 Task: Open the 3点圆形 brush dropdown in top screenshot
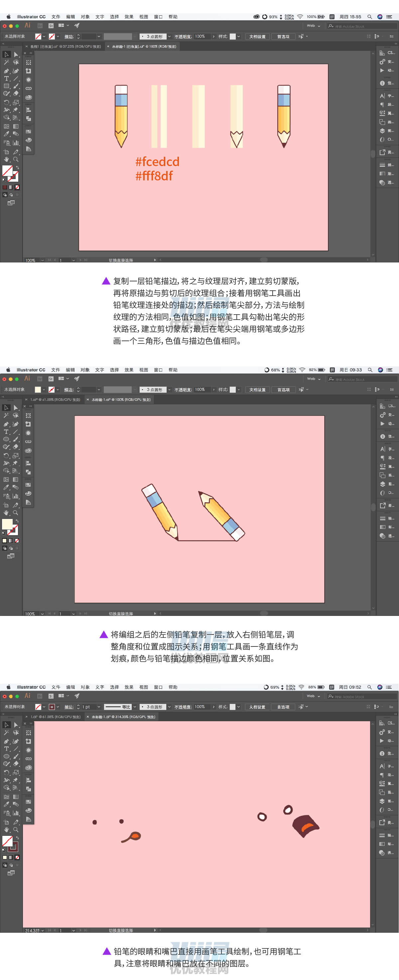[x=169, y=37]
